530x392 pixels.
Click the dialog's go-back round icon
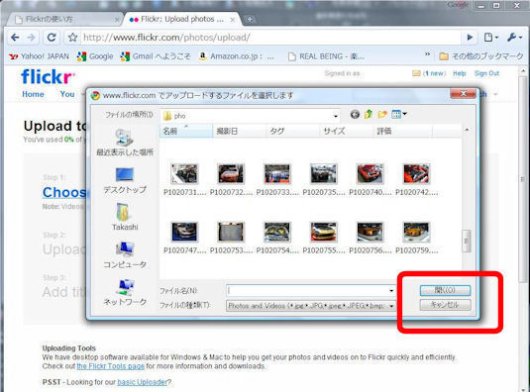[x=355, y=115]
